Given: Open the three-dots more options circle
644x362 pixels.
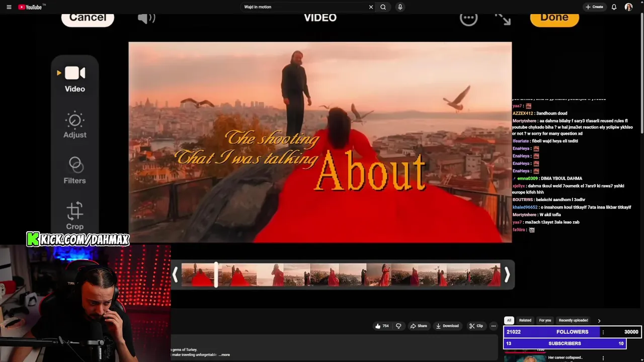Looking at the screenshot, I should tap(468, 19).
